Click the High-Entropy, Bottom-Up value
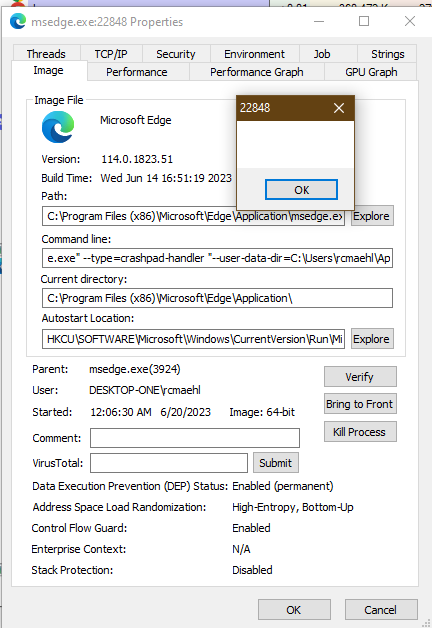Viewport: 432px width, 628px height. pyautogui.click(x=293, y=507)
